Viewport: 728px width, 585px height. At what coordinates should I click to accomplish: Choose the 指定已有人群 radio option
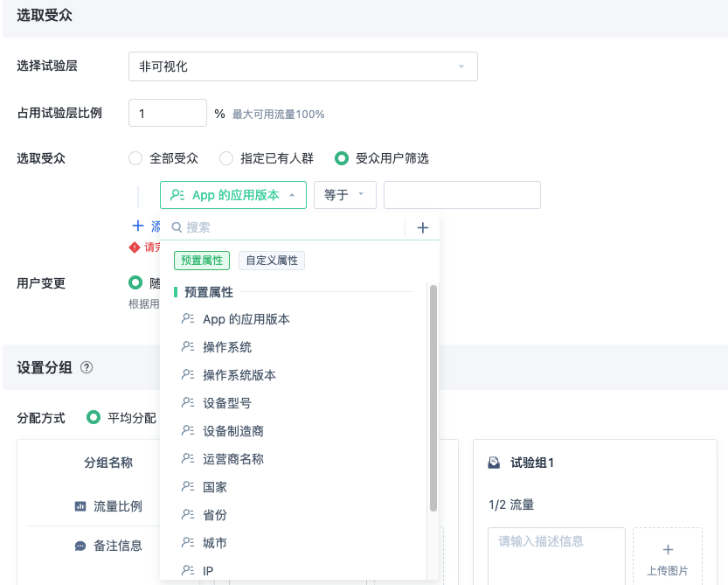tap(226, 158)
